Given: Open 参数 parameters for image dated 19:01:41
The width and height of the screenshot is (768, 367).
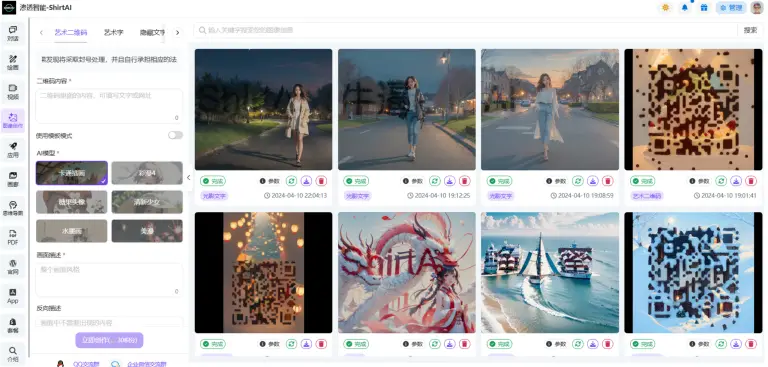Looking at the screenshot, I should (x=699, y=181).
